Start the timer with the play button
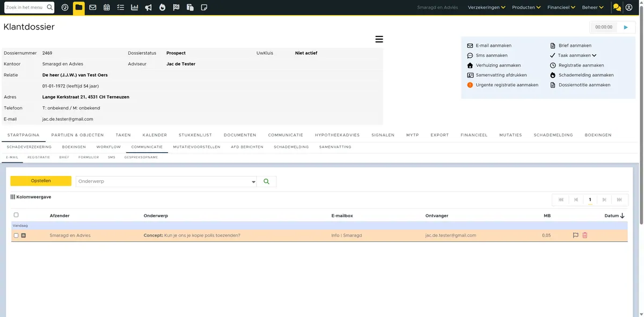The image size is (644, 317). 626,27
